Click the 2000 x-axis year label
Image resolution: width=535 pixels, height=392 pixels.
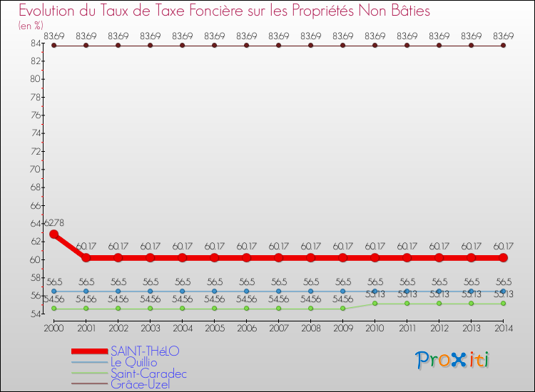[x=54, y=328]
